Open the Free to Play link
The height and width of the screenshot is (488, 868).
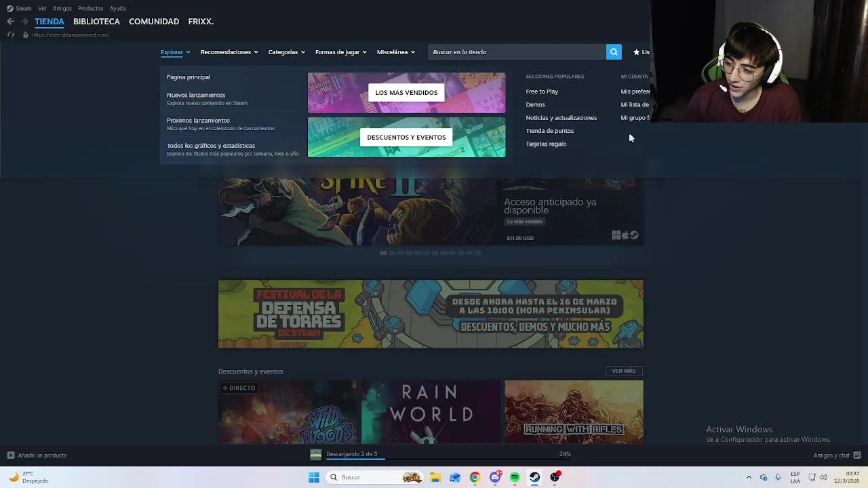(542, 91)
